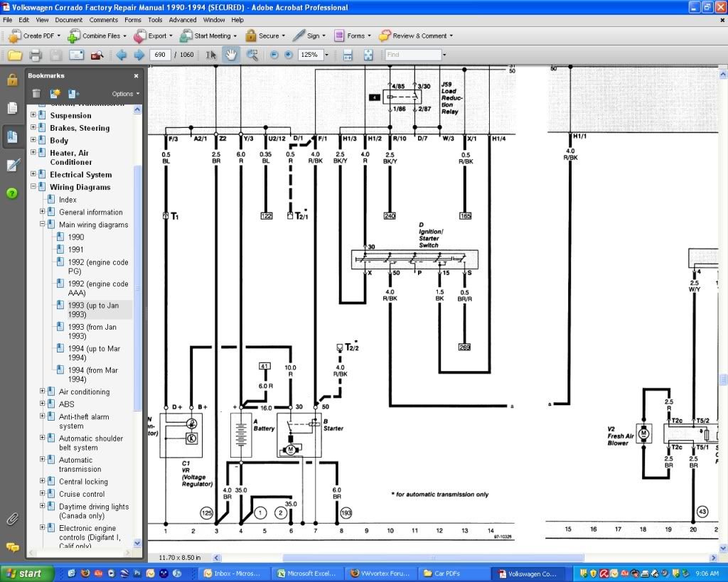The image size is (728, 582).
Task: Click the Windows Start button
Action: pos(23,573)
